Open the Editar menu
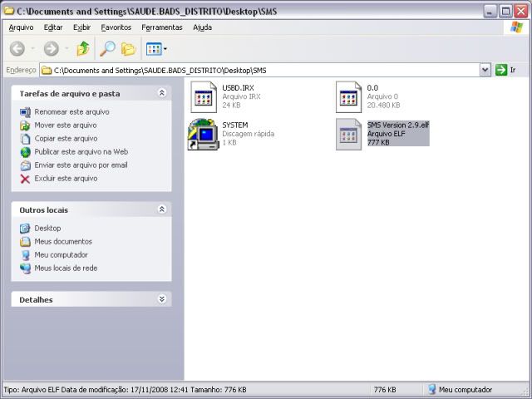Screen dimensions: 532x399 pyautogui.click(x=53, y=27)
